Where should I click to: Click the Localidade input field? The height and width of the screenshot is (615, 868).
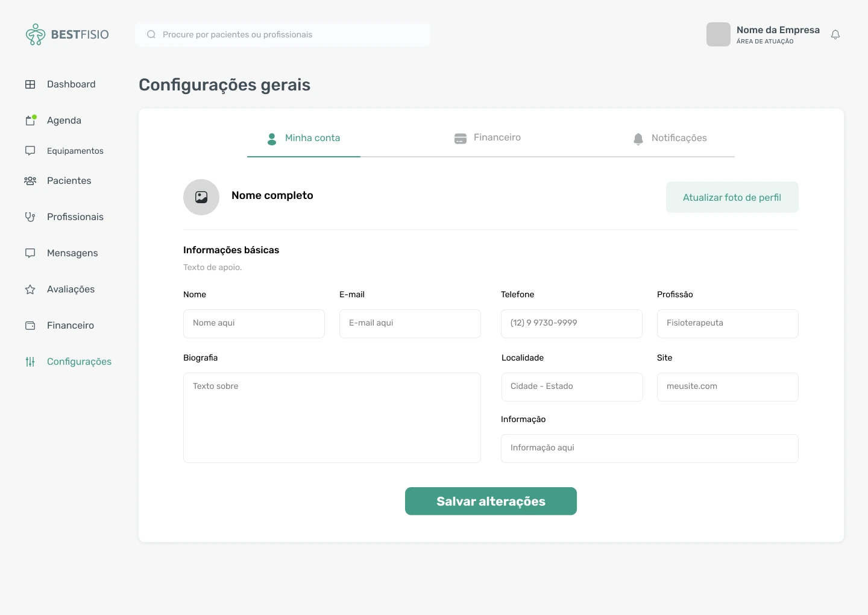tap(572, 387)
